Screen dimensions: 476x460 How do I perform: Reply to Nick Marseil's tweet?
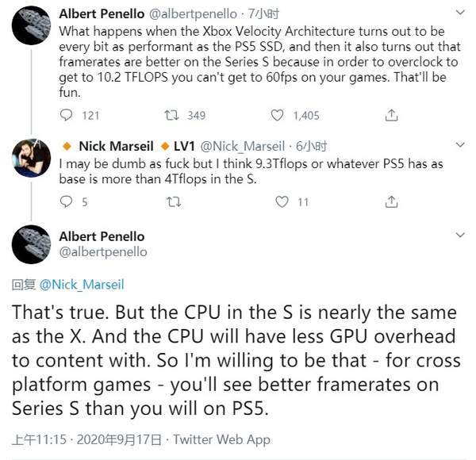(67, 202)
